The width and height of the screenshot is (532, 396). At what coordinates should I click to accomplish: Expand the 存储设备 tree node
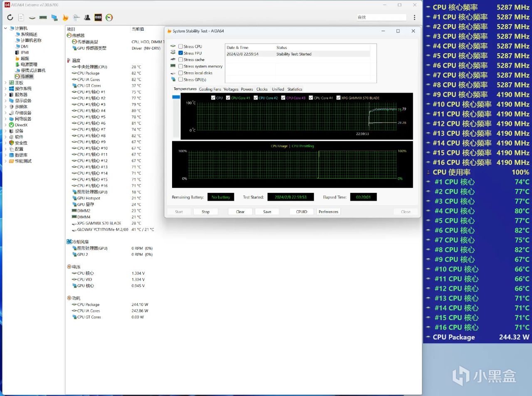click(x=5, y=113)
